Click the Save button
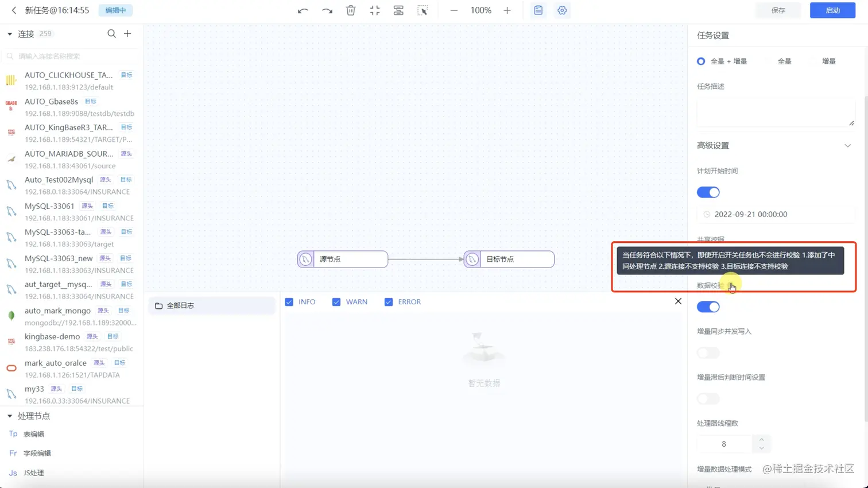868x488 pixels. [x=778, y=10]
